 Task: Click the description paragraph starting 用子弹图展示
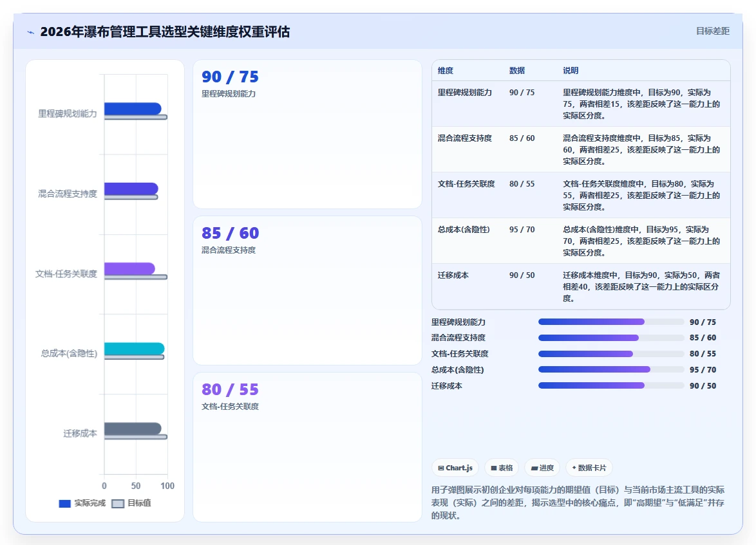pyautogui.click(x=578, y=503)
